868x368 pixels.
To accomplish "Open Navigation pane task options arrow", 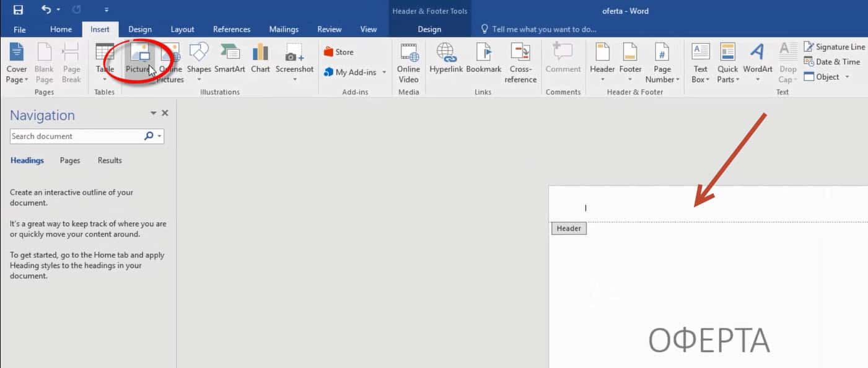I will tap(154, 113).
